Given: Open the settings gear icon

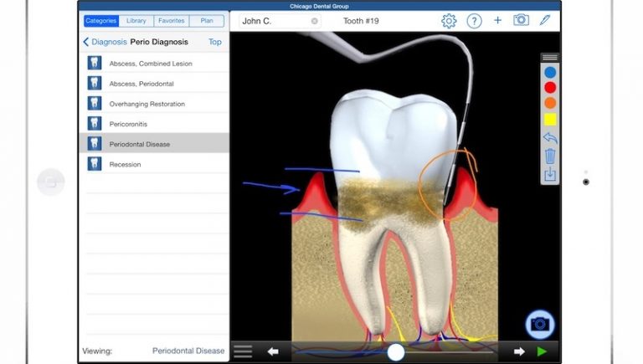Looking at the screenshot, I should (449, 21).
